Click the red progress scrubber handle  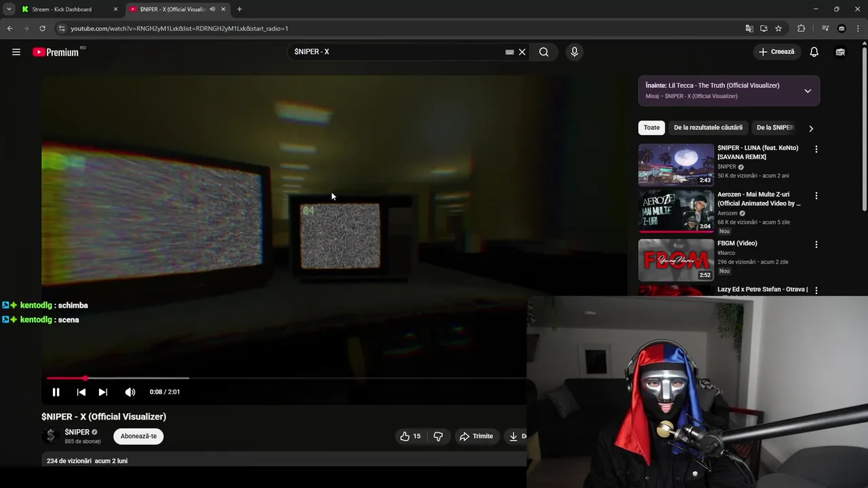[85, 378]
